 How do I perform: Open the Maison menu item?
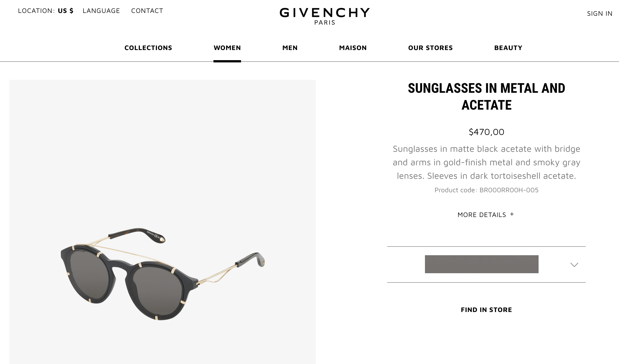coord(353,48)
